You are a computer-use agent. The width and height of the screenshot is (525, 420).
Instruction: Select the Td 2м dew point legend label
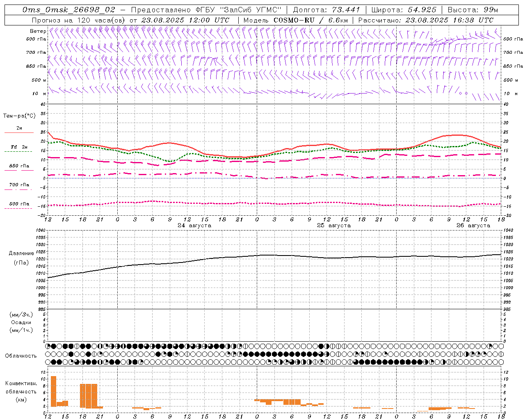(19, 147)
